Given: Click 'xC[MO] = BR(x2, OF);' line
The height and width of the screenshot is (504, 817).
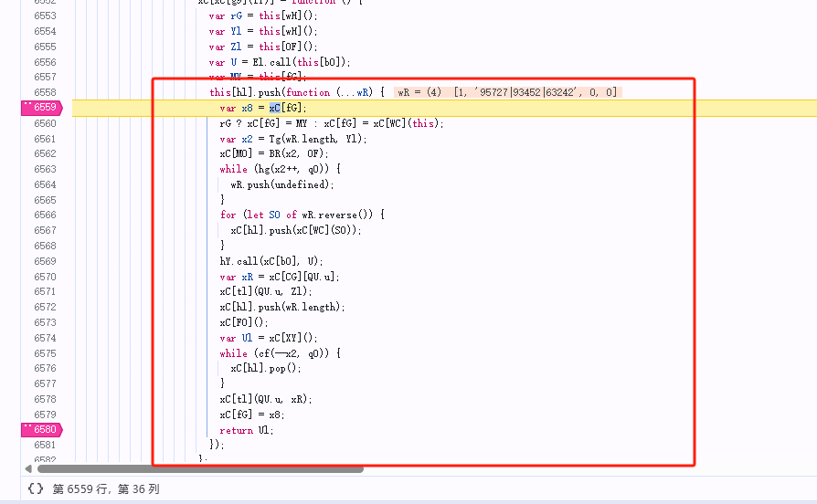Looking at the screenshot, I should 274,153.
